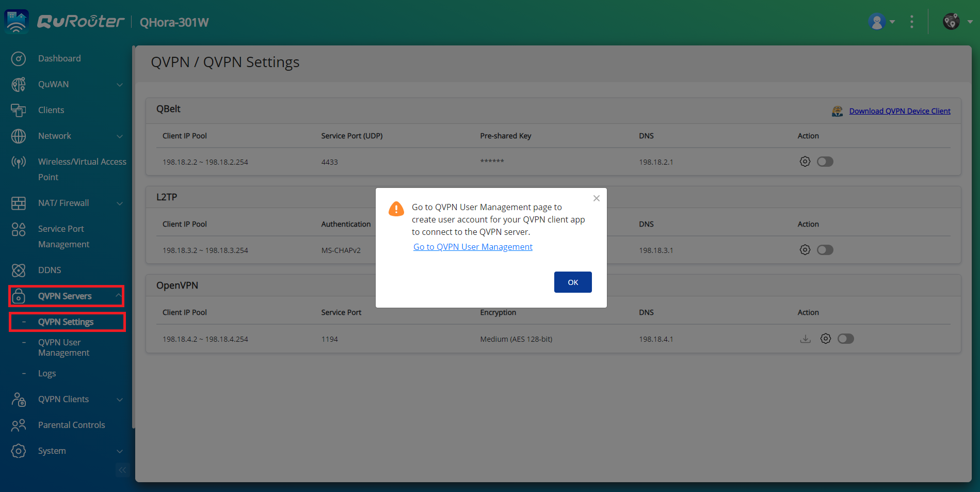The width and height of the screenshot is (980, 492).
Task: Click OpenVPN service port value 1194
Action: pos(330,339)
